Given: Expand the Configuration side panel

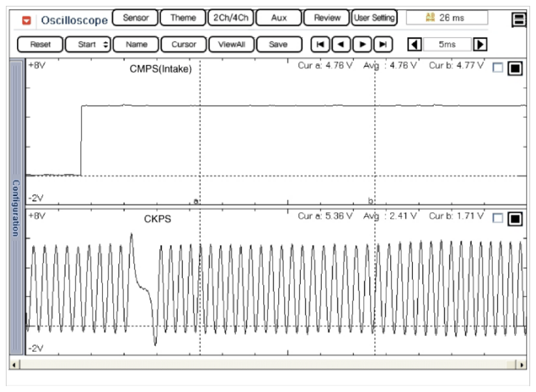Looking at the screenshot, I should click(16, 207).
